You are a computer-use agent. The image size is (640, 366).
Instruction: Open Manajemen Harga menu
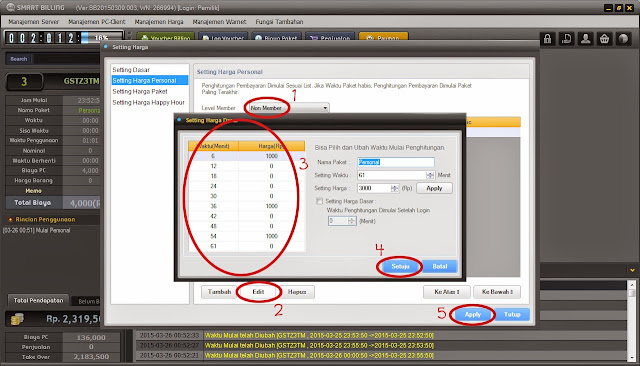click(159, 22)
